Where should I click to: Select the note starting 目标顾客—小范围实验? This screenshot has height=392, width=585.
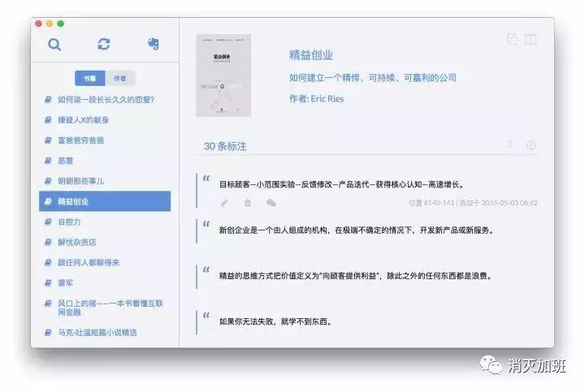[342, 184]
